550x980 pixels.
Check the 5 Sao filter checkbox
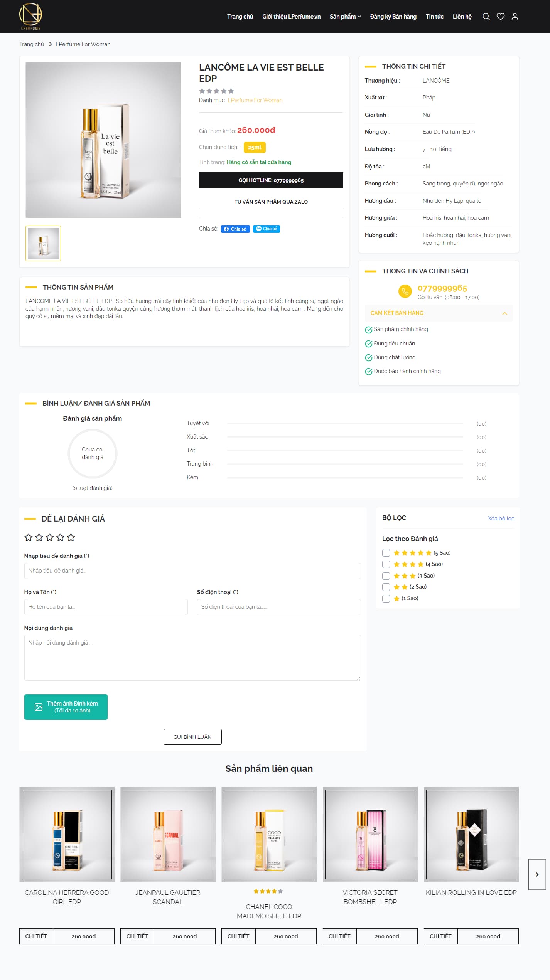coord(386,553)
